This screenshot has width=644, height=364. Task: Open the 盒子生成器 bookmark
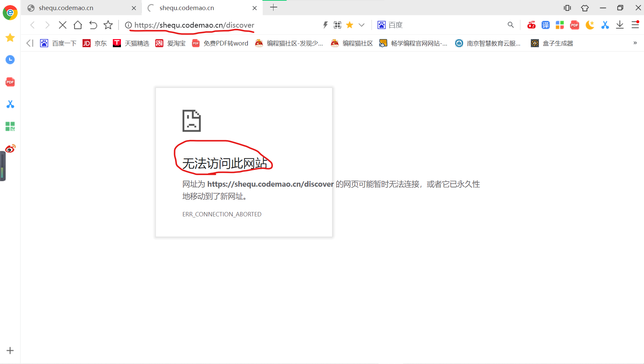coord(552,43)
